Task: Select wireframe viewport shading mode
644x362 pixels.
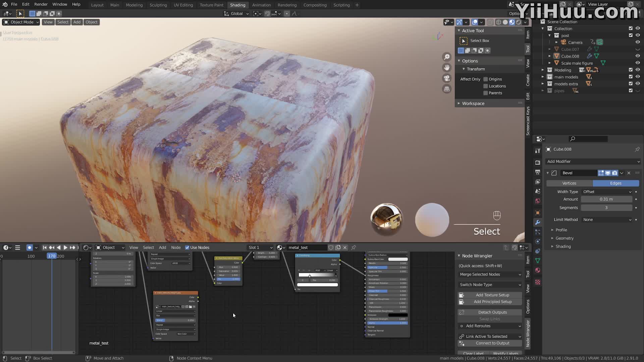Action: click(x=498, y=22)
